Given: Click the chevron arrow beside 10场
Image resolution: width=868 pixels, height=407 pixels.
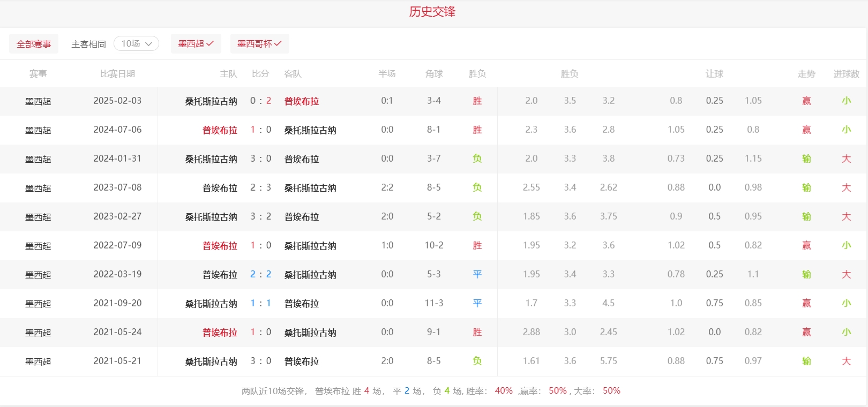Looking at the screenshot, I should click(x=149, y=44).
